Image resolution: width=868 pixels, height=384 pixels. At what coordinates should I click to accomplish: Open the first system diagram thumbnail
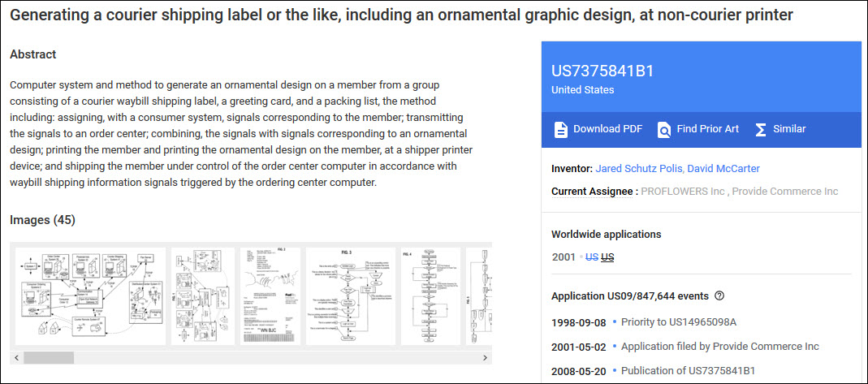click(x=90, y=296)
